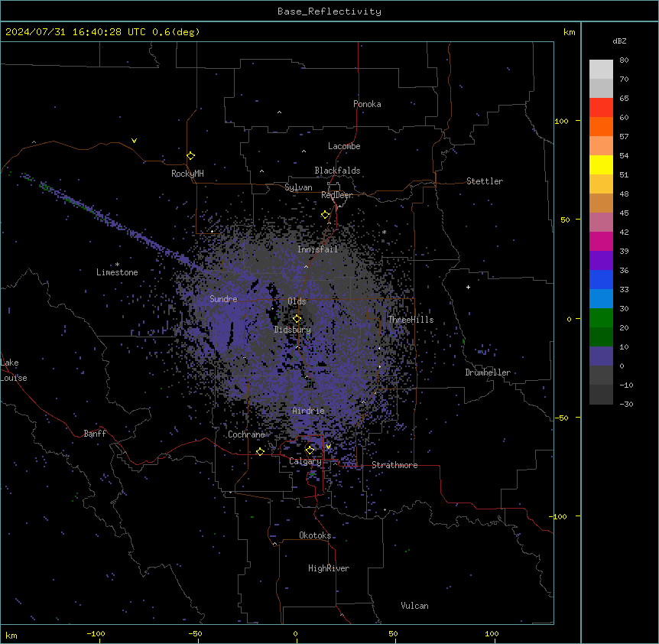Viewport: 659px width, 644px height.
Task: Click the 39 dBZ purple legend swatch
Action: pyautogui.click(x=601, y=261)
